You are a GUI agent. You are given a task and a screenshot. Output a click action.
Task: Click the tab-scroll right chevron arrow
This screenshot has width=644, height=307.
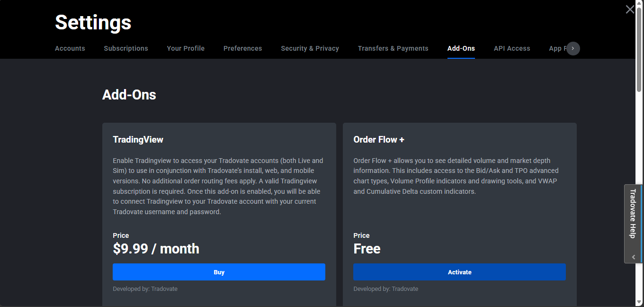point(573,48)
